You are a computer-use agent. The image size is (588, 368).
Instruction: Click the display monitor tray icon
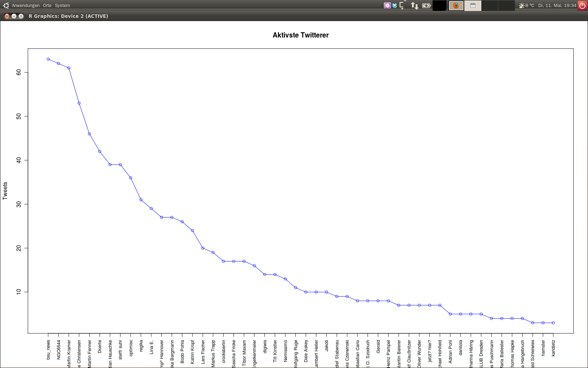[402, 5]
